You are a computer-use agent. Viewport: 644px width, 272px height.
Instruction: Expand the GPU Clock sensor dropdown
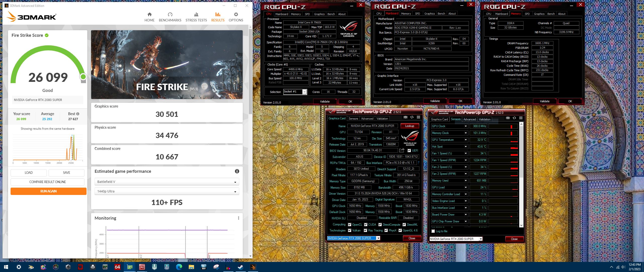465,126
